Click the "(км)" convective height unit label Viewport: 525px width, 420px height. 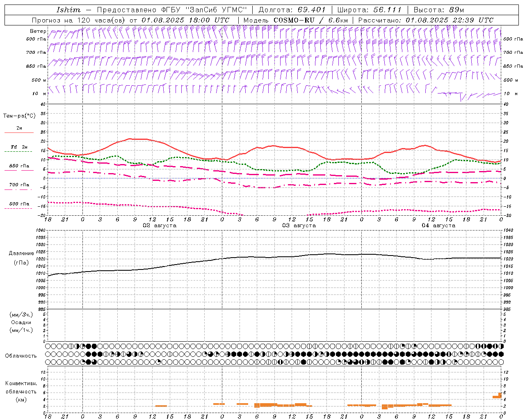(x=21, y=399)
